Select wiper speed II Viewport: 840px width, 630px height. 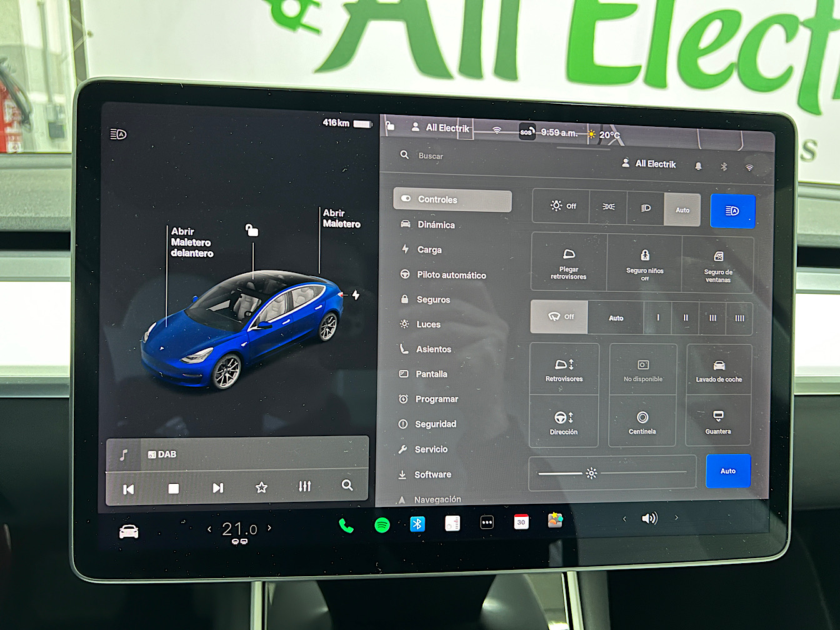686,318
